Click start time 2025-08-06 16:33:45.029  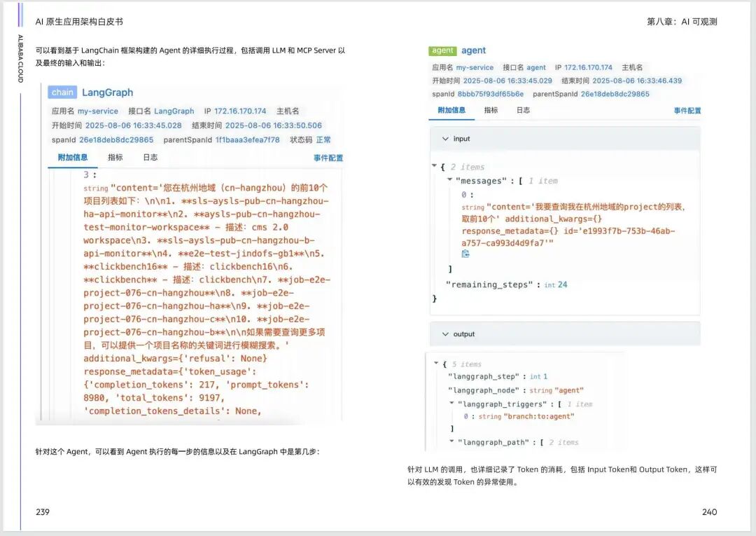pyautogui.click(x=507, y=81)
